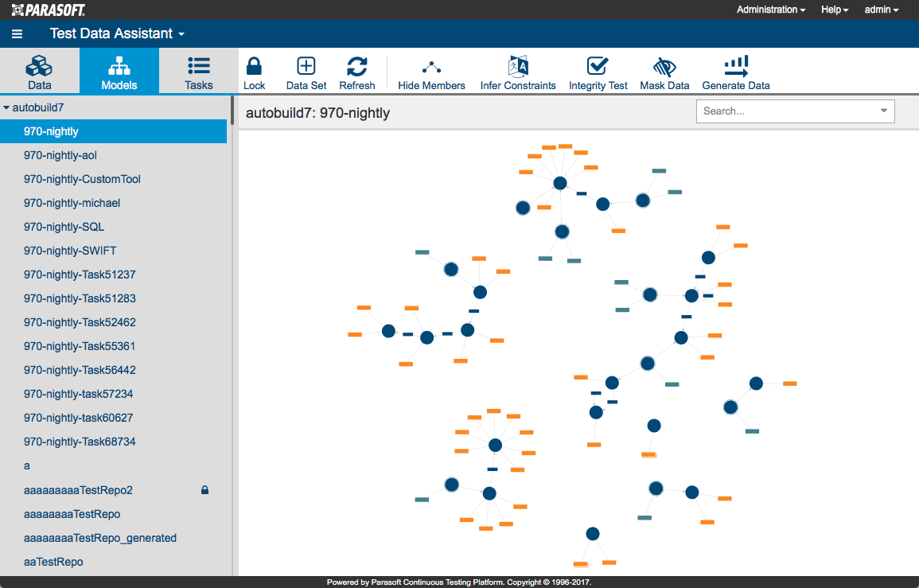Select the aaaaaaaaTestRepo_generated repository
This screenshot has width=919, height=588.
[x=113, y=538]
